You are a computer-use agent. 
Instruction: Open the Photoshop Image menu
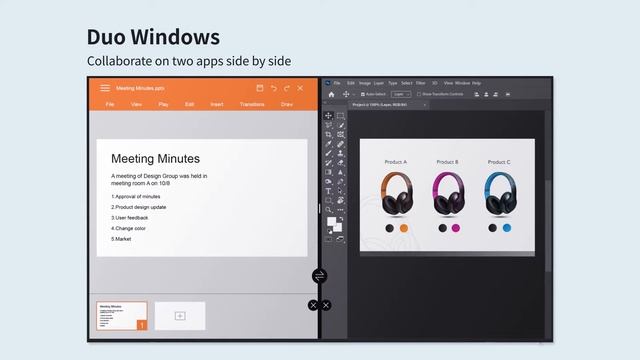(364, 83)
